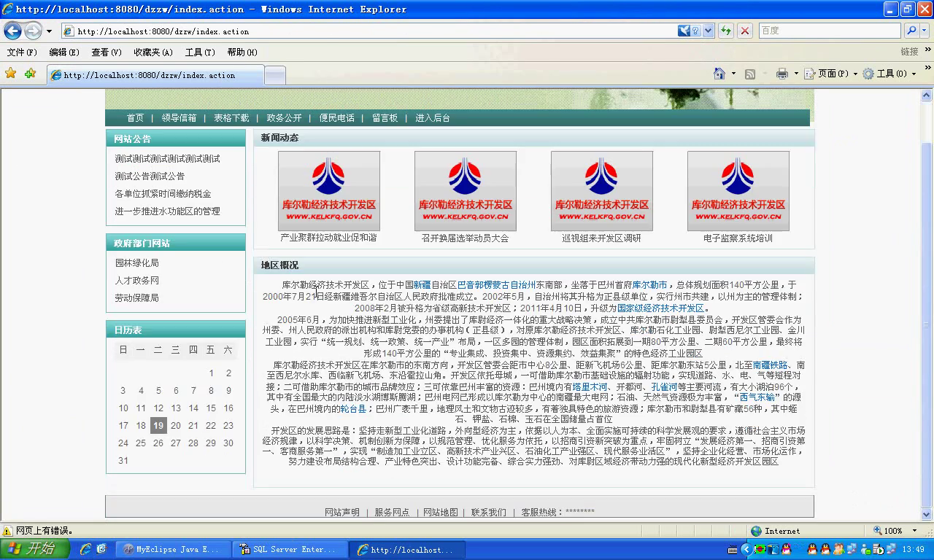
Task: Click the blank New Tab button
Action: 274,75
